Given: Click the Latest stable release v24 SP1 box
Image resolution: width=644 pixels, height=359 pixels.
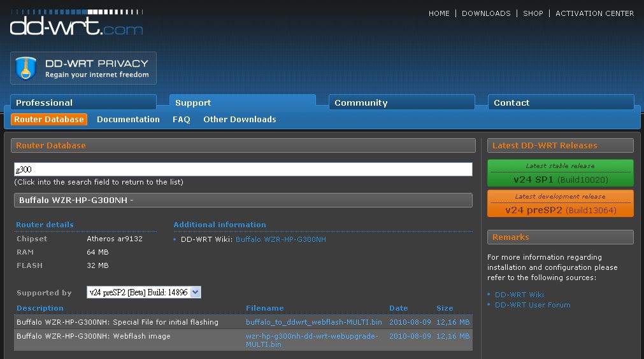Looking at the screenshot, I should [x=560, y=173].
